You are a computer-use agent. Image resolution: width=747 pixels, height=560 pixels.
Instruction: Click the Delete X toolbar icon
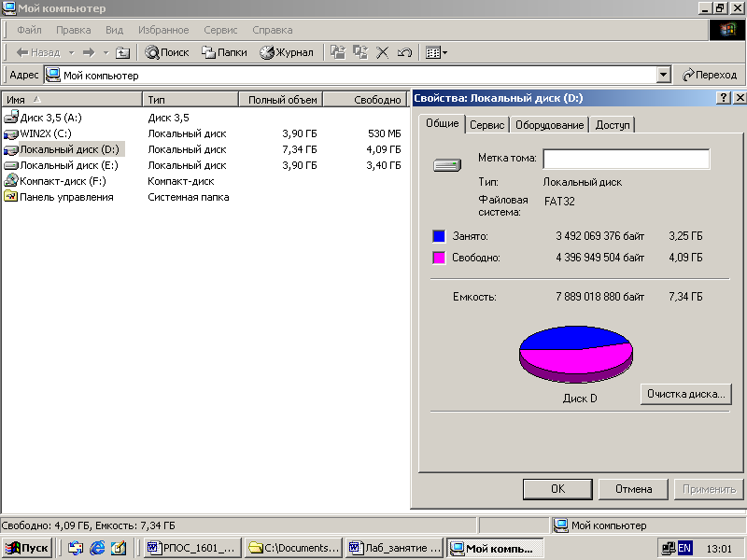click(382, 52)
